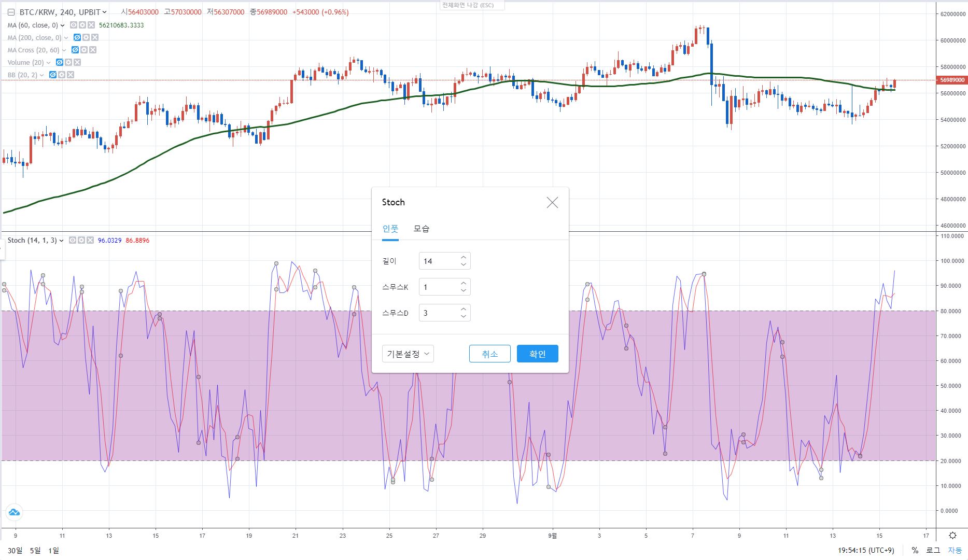This screenshot has width=968, height=560.
Task: Click the cloud icon at bottom left
Action: (x=14, y=512)
